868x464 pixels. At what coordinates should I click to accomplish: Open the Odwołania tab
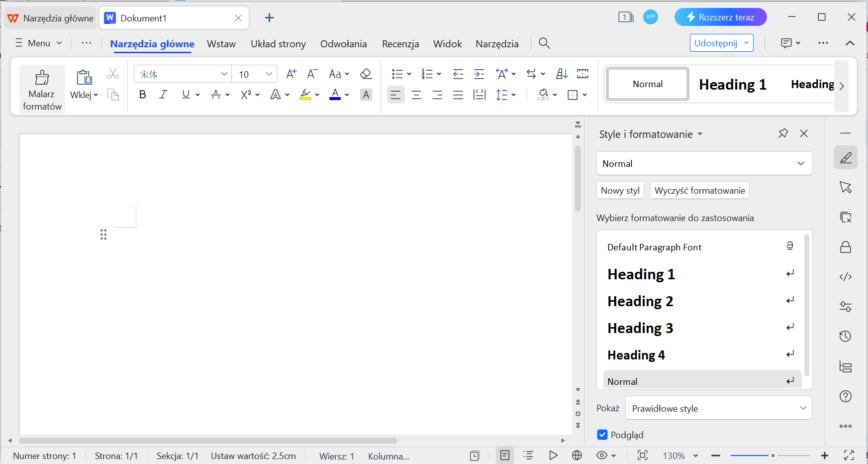tap(344, 44)
